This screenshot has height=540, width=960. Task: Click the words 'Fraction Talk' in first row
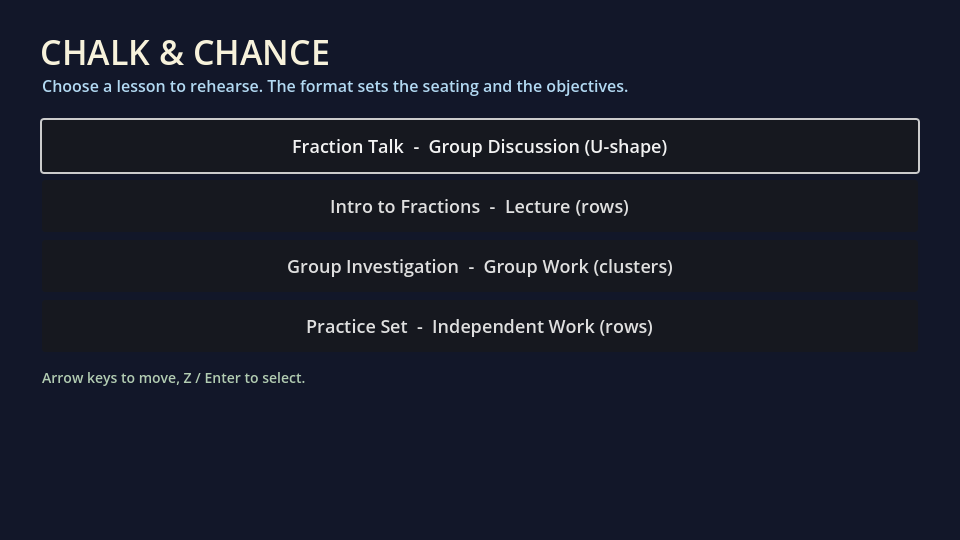coord(348,147)
